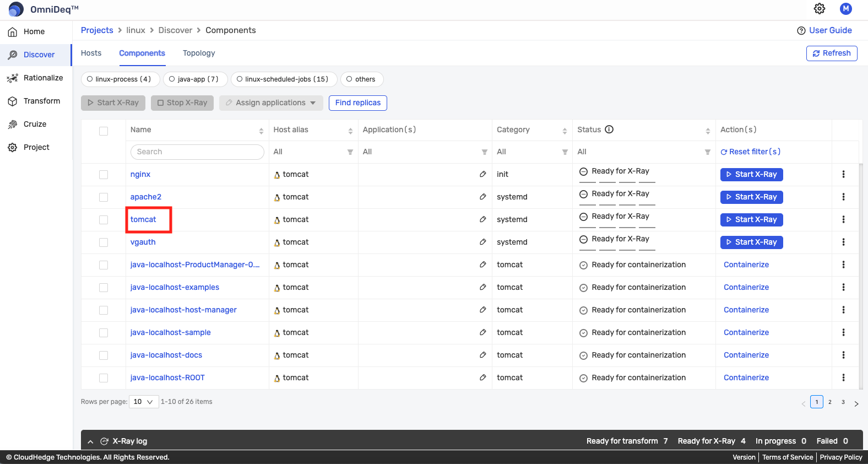Change the rows per page dropdown
The width and height of the screenshot is (868, 464).
click(x=144, y=402)
